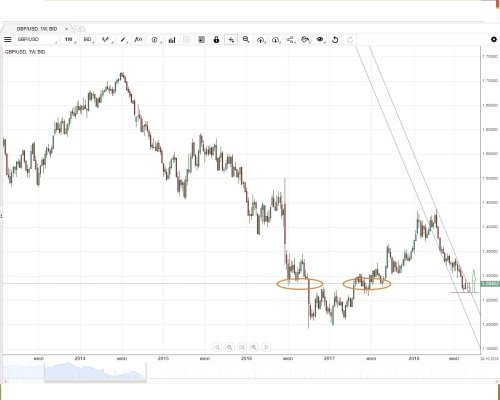
Task: Open the f(x) indicators menu
Action: (138, 40)
